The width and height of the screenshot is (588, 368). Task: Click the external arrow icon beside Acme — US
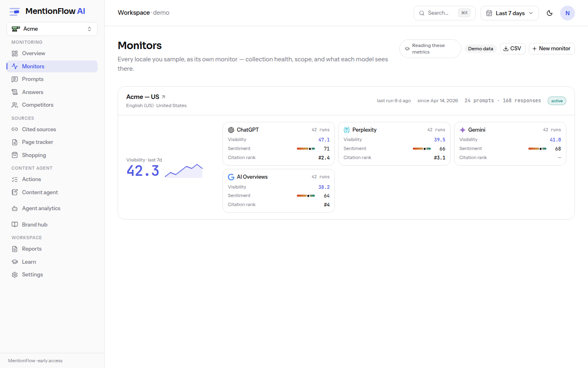point(163,97)
